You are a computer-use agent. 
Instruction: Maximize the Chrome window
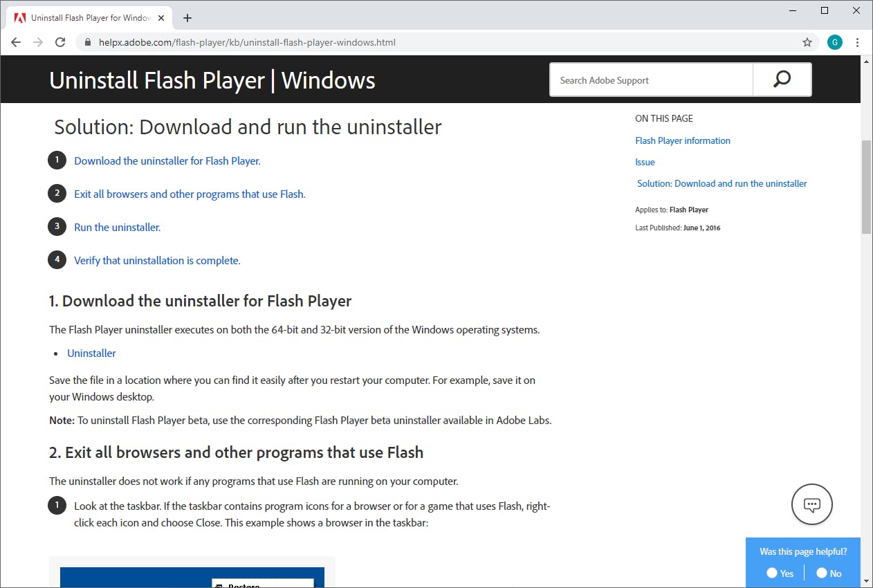825,10
